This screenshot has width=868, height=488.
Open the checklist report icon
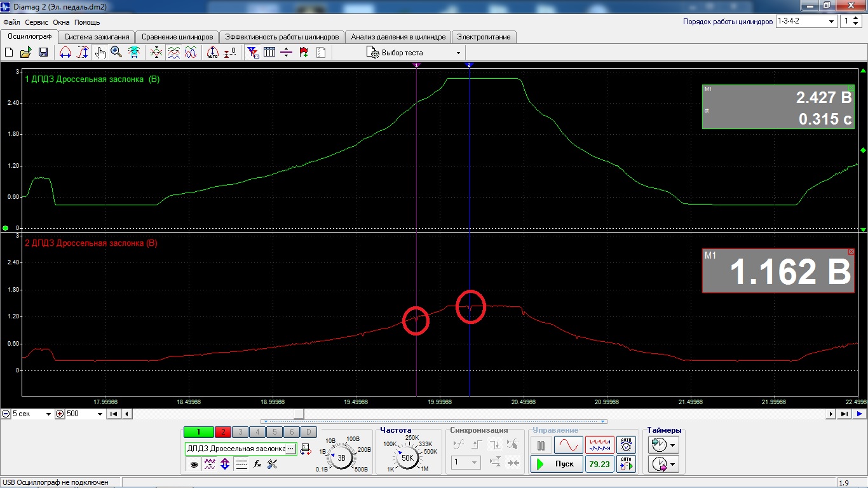(321, 53)
